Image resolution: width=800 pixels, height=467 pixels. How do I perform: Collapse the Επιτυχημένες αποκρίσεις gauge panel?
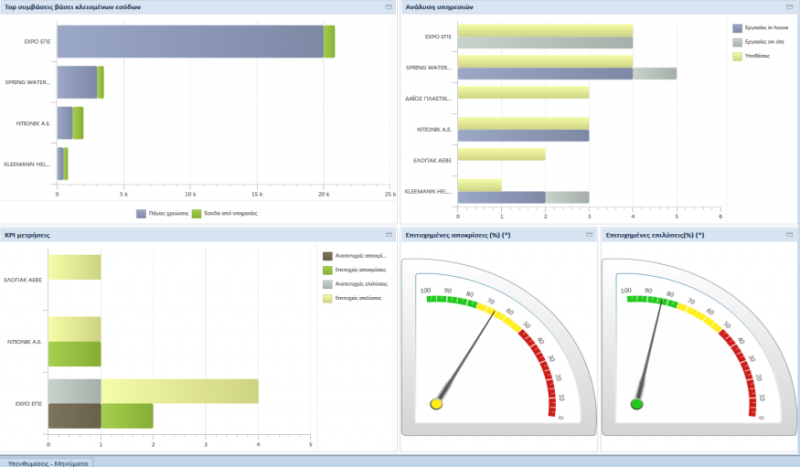pos(589,235)
